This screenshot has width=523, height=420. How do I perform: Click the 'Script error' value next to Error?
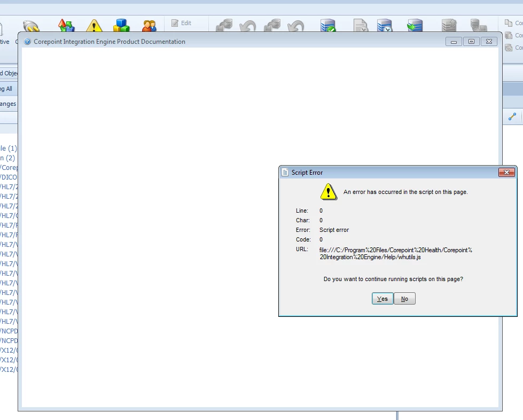[x=334, y=230]
